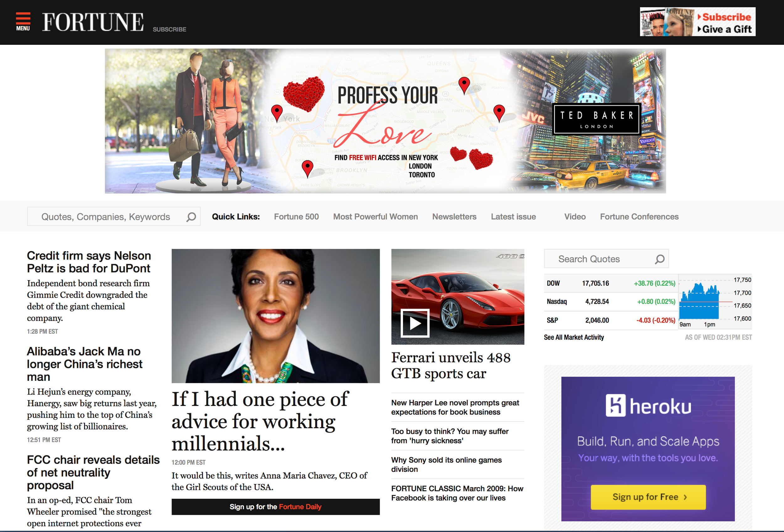Select the DOW row value 17,705.16
The height and width of the screenshot is (532, 784).
[596, 283]
